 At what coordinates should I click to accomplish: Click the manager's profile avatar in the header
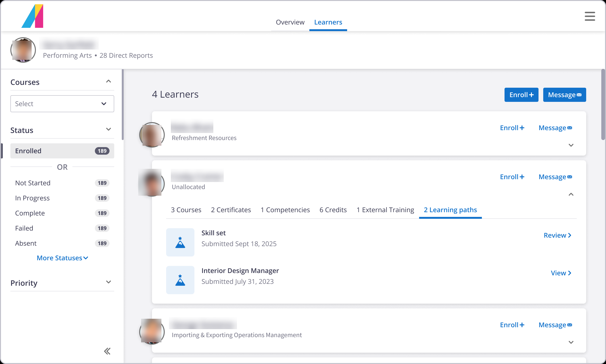click(23, 50)
